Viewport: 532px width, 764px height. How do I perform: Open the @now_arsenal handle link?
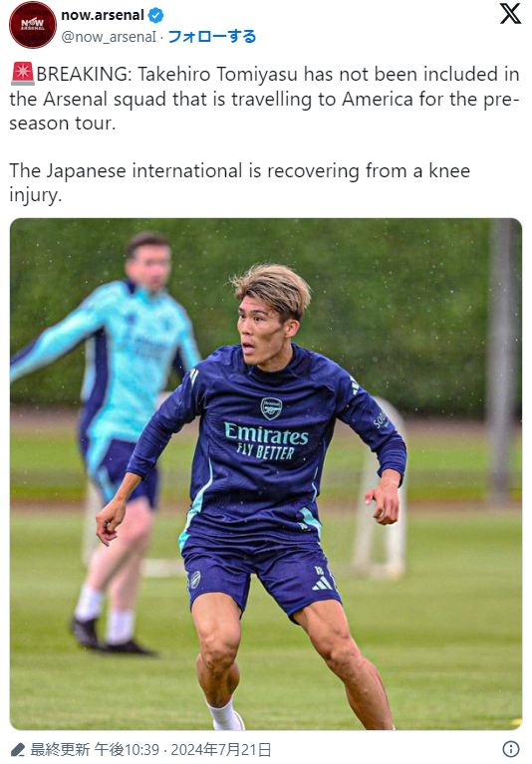[x=110, y=37]
